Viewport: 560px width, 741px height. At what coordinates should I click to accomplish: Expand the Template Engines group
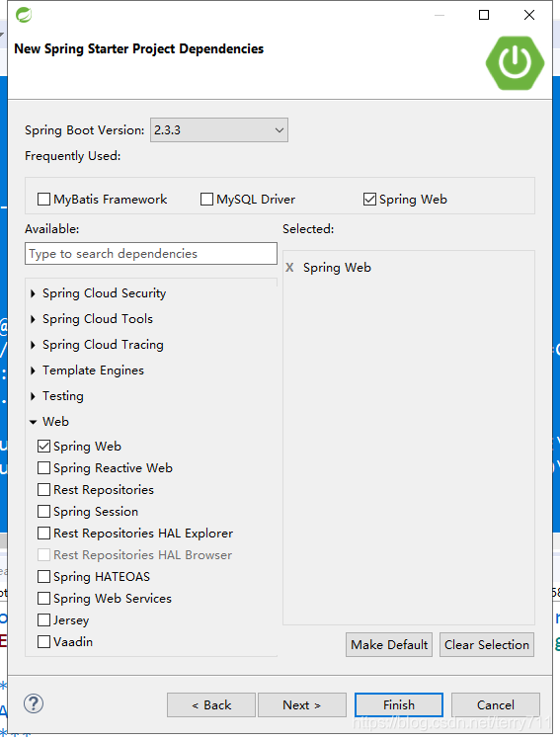[33, 370]
